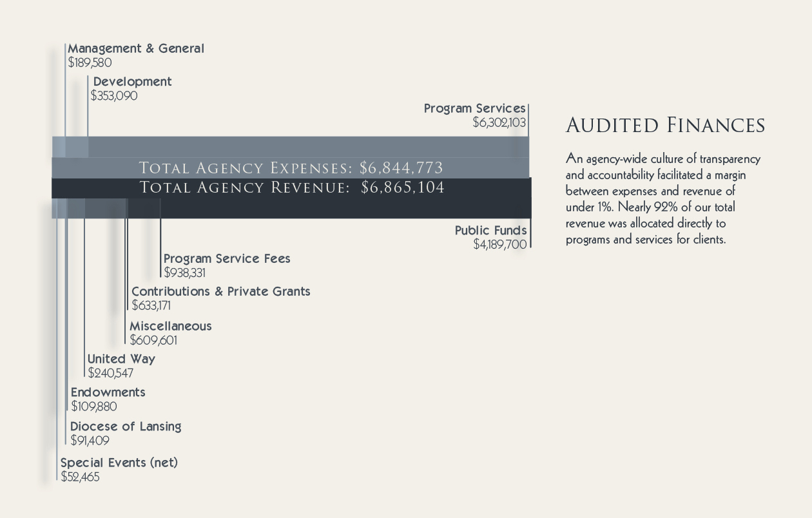This screenshot has width=812, height=518.
Task: Click the Audited Finances heading
Action: pyautogui.click(x=665, y=125)
